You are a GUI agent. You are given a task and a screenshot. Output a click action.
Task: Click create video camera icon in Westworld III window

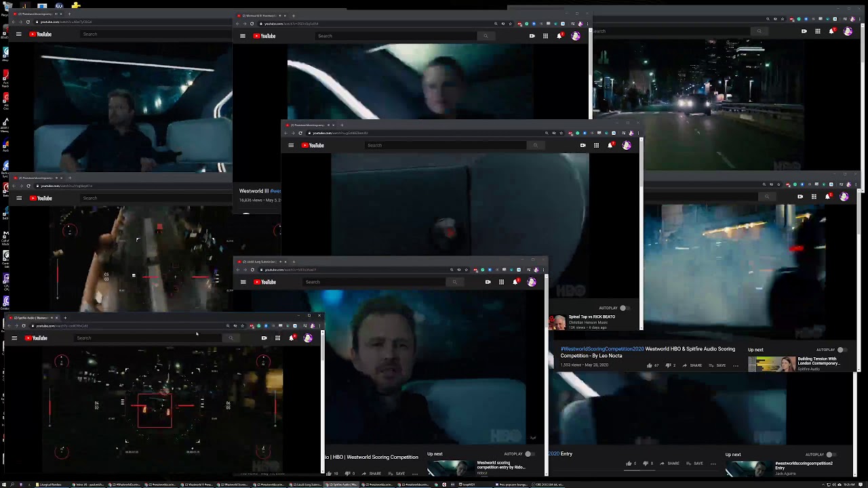tap(532, 36)
